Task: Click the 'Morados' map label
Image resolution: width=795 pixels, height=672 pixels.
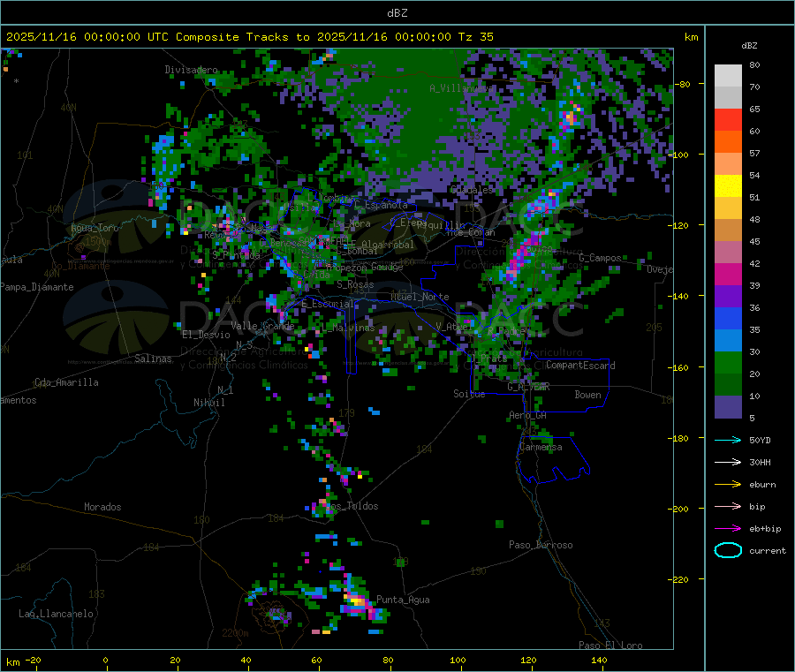Action: coord(102,507)
